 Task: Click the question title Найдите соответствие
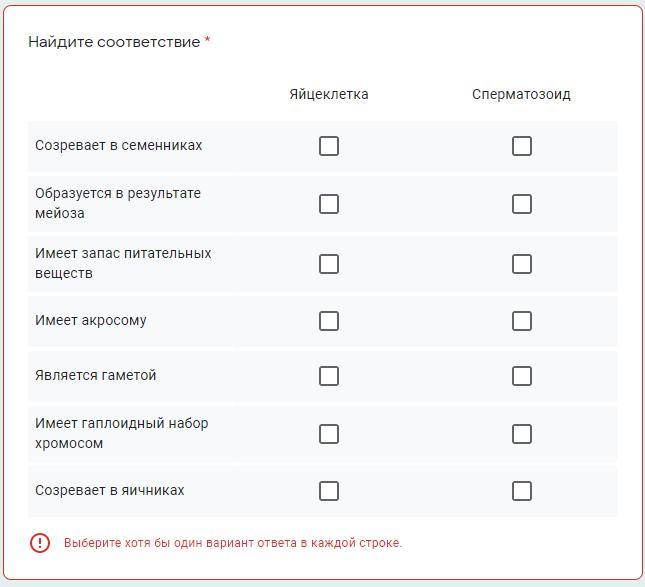114,42
